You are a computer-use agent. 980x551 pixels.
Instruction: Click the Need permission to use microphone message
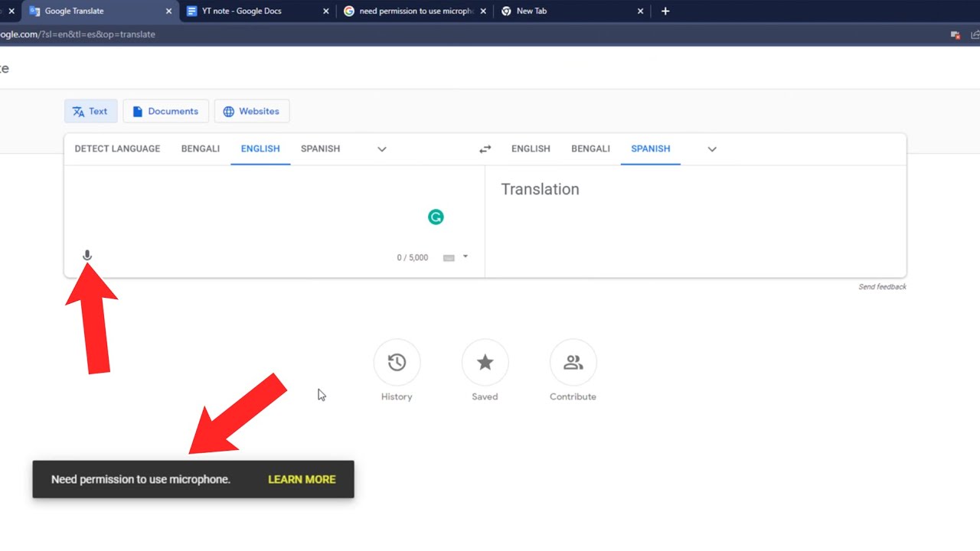click(141, 479)
